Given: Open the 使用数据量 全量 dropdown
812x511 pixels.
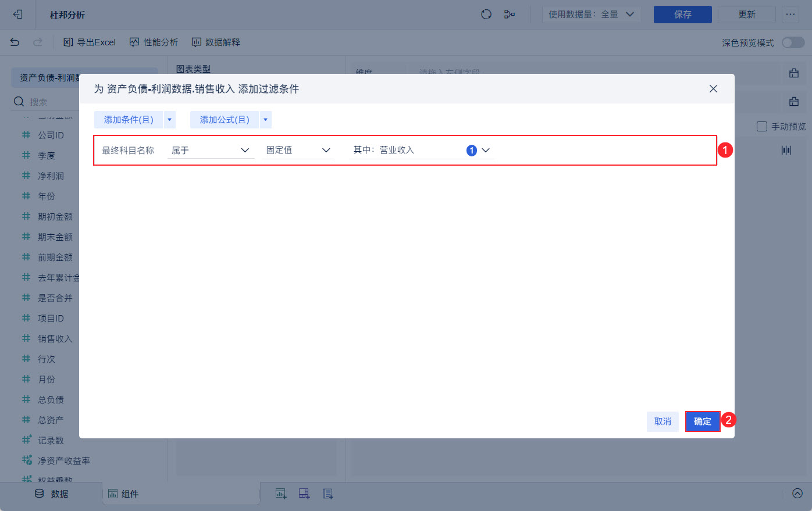Looking at the screenshot, I should pos(592,15).
